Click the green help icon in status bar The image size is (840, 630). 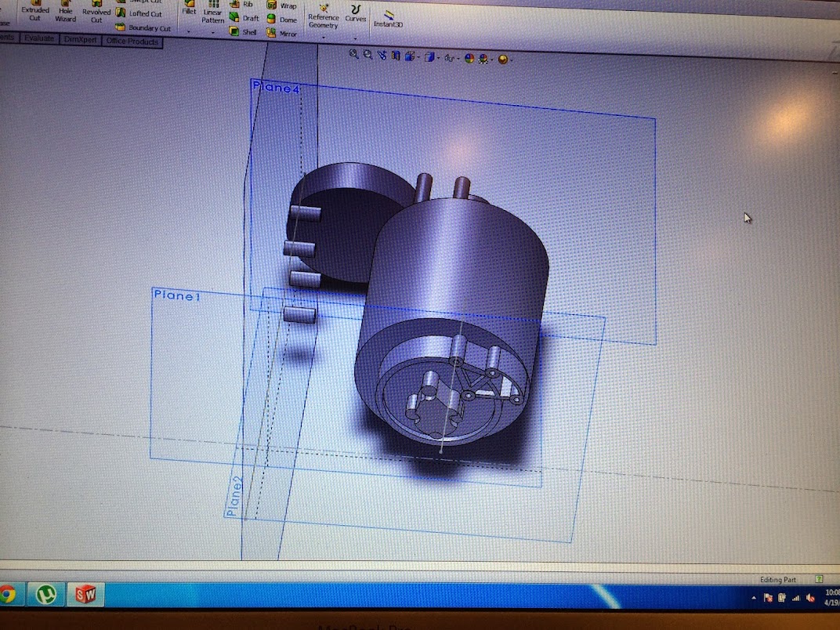point(819,578)
